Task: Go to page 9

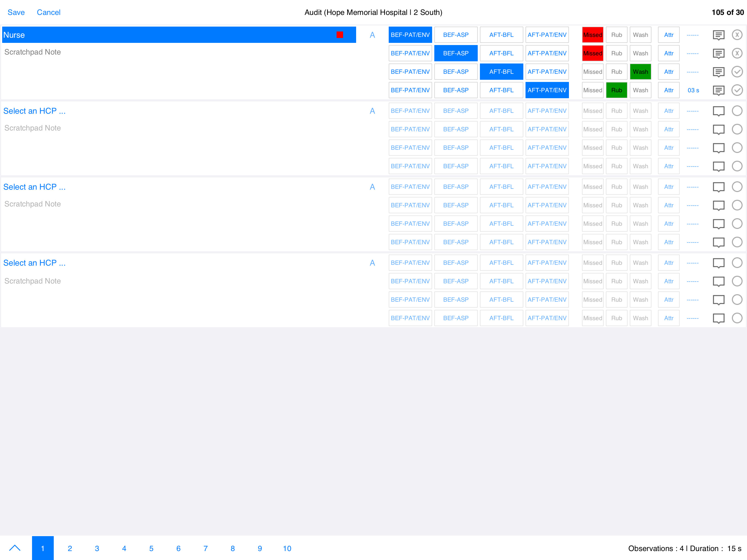Action: 260,549
